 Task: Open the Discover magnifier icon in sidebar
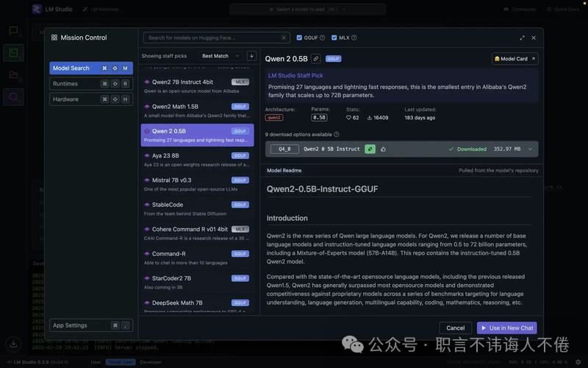click(x=13, y=97)
